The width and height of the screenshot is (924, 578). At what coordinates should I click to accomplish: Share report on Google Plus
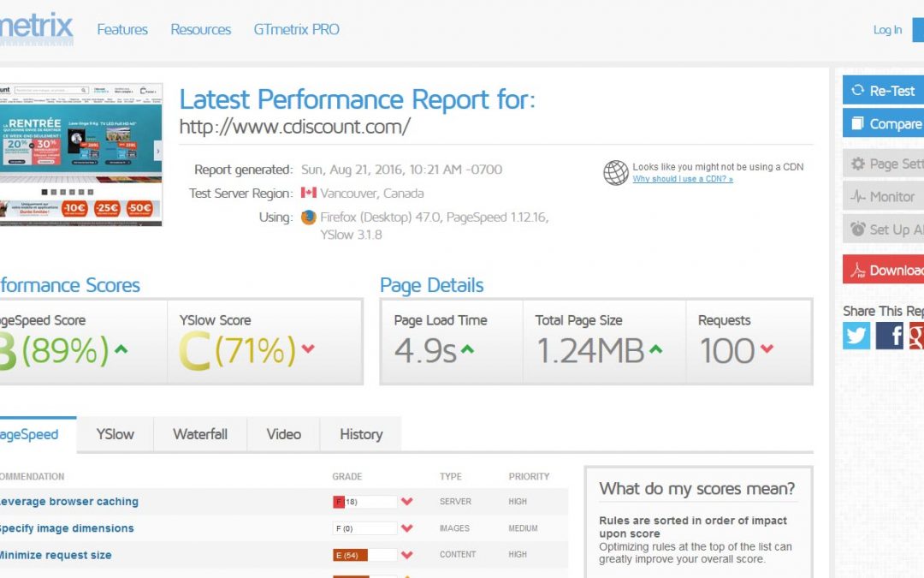click(x=917, y=336)
